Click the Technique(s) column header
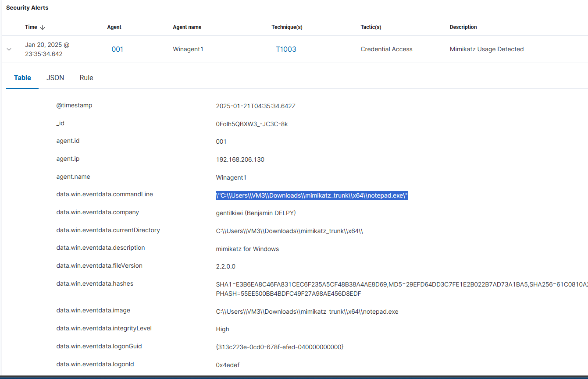Viewport: 588px width, 379px height. pos(287,27)
